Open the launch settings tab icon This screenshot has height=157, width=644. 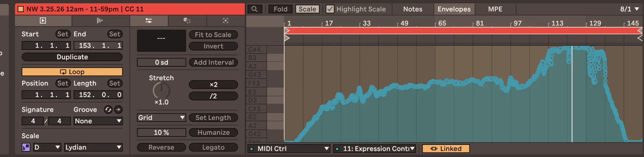coord(100,20)
